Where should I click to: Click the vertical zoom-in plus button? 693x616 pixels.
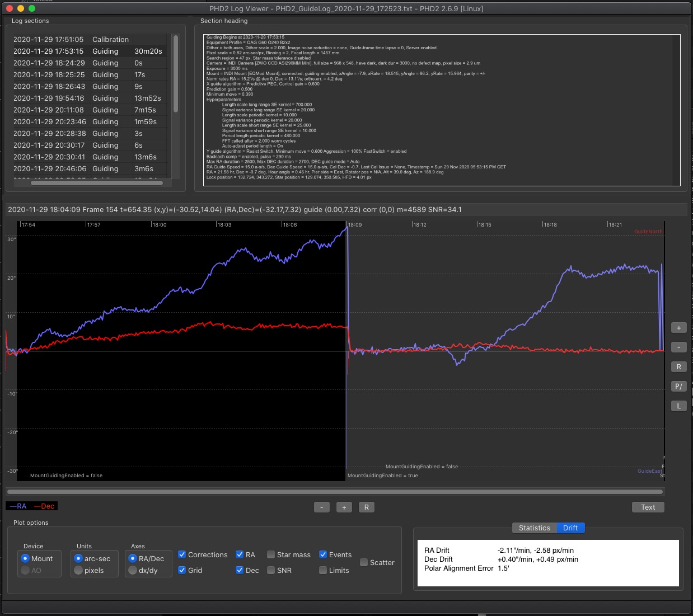point(678,328)
